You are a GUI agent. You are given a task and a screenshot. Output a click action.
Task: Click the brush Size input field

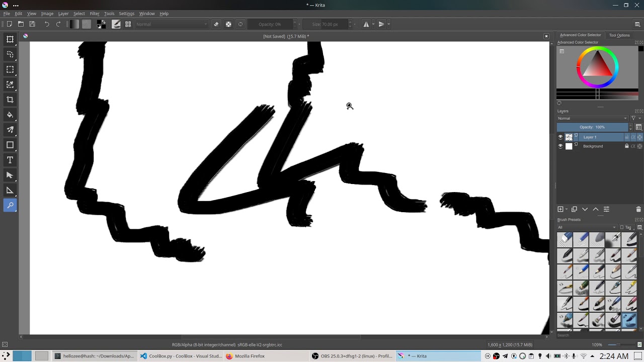[325, 24]
